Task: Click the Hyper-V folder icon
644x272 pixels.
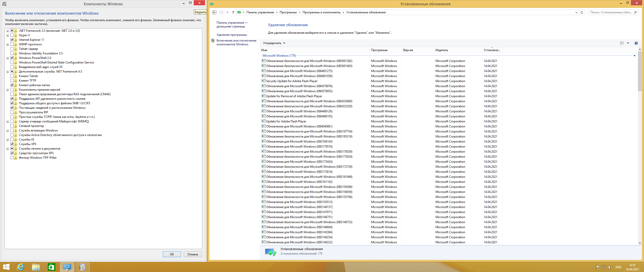Action: (x=16, y=35)
